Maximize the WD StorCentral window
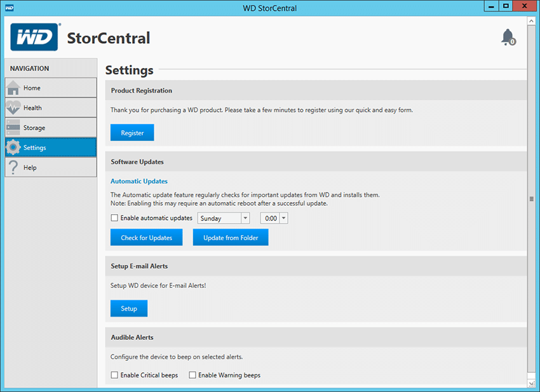540x392 pixels. [506, 6]
